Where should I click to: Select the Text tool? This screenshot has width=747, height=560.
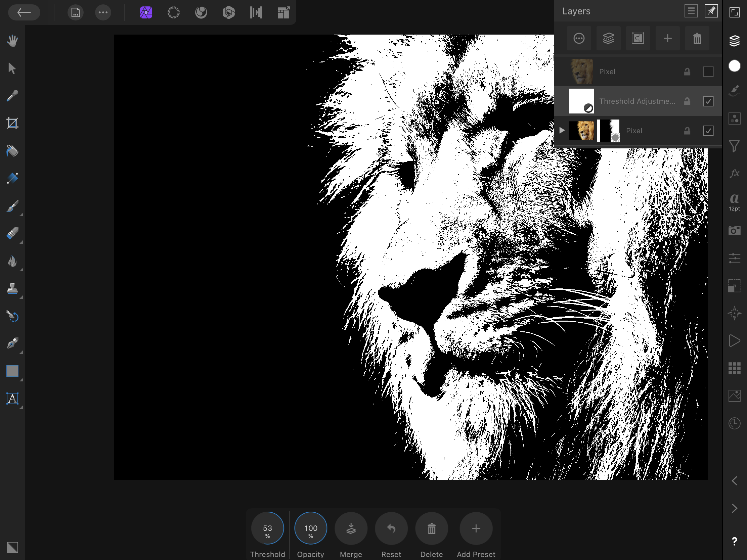coord(12,399)
